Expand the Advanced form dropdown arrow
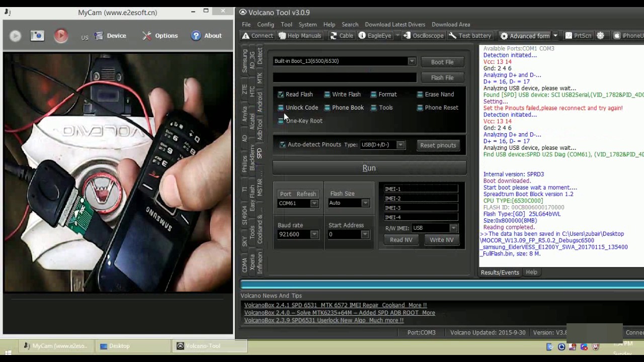 [x=555, y=36]
